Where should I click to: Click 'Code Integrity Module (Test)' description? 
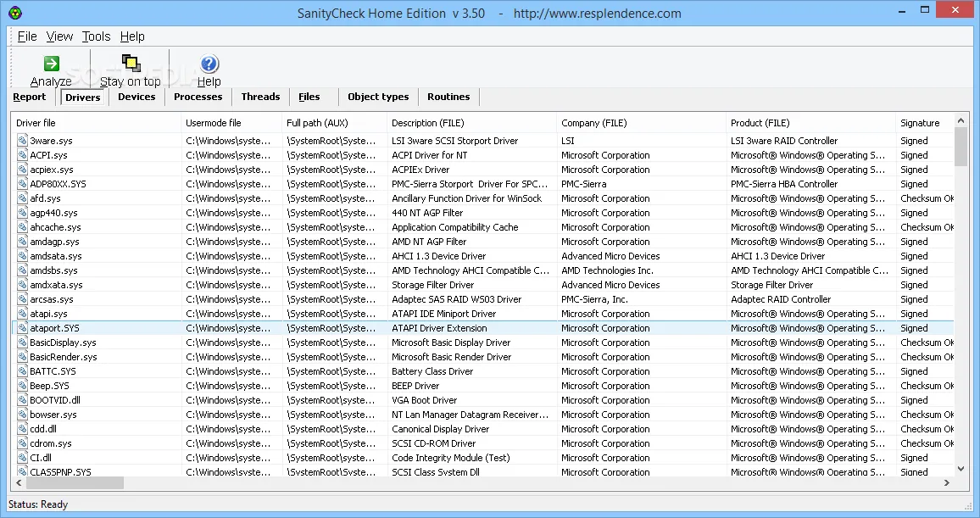(451, 458)
